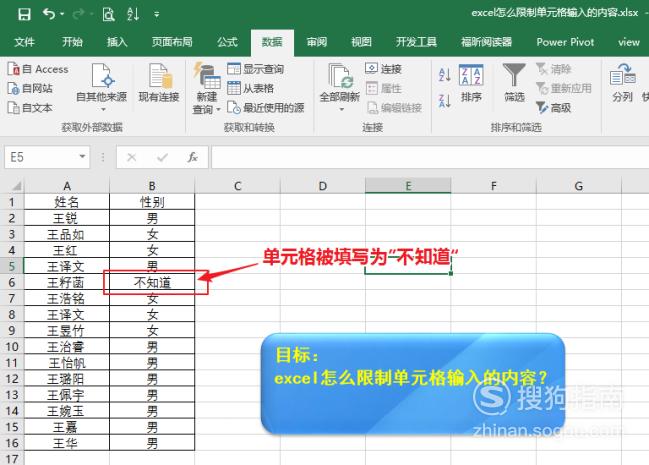This screenshot has height=465, width=649.
Task: Select column E header
Action: coord(408,186)
